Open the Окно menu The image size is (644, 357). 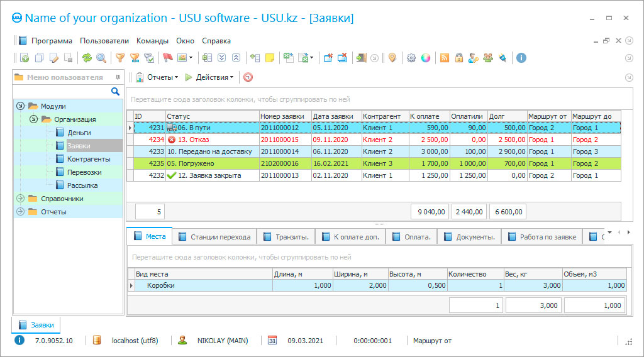click(x=186, y=41)
